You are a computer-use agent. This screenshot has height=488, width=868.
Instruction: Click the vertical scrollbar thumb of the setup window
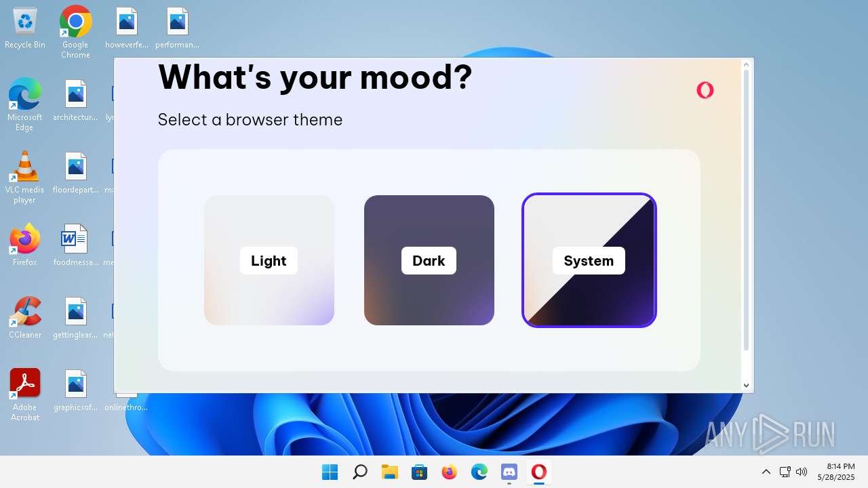click(746, 210)
